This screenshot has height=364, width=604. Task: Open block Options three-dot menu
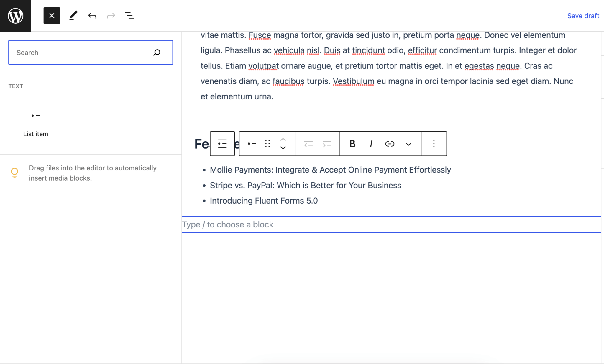click(x=434, y=144)
